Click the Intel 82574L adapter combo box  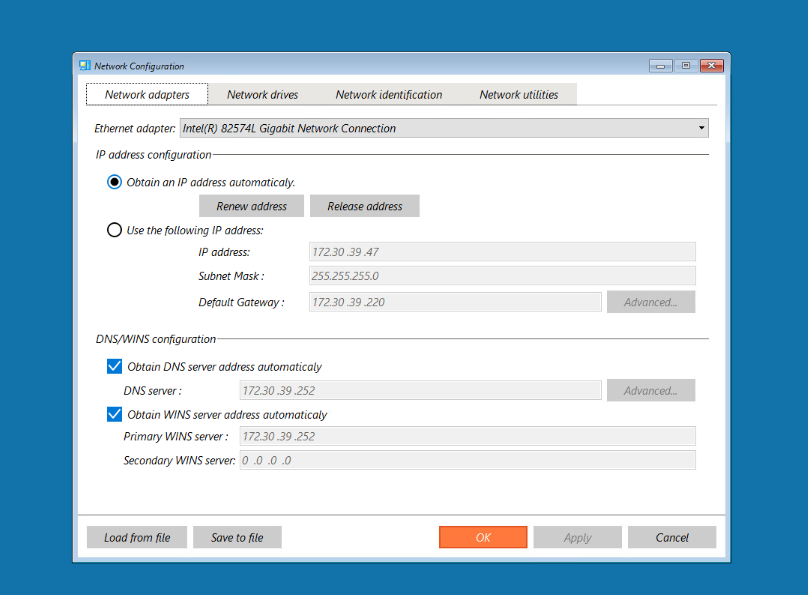point(444,128)
